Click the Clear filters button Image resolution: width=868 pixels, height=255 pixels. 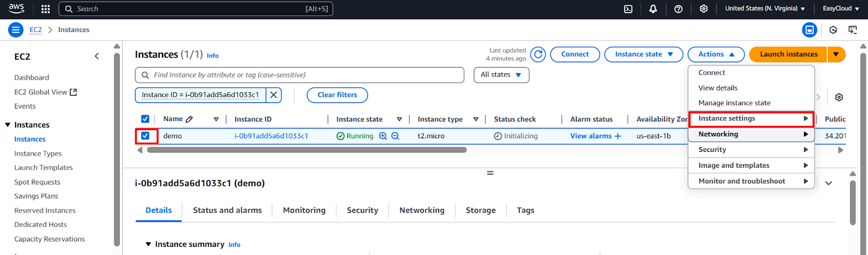tap(337, 95)
